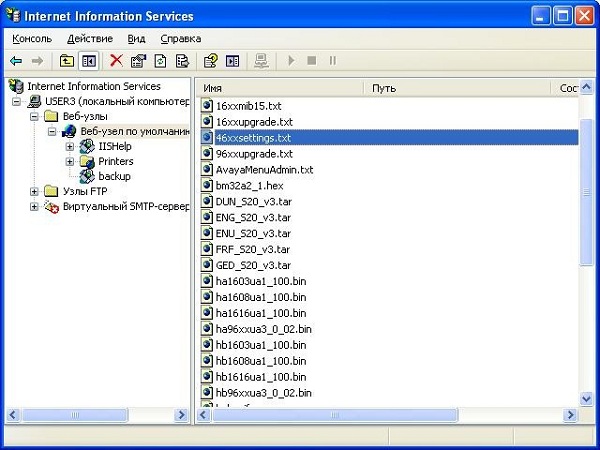The width and height of the screenshot is (600, 450).
Task: Click the action pane toggle icon
Action: coord(232,61)
